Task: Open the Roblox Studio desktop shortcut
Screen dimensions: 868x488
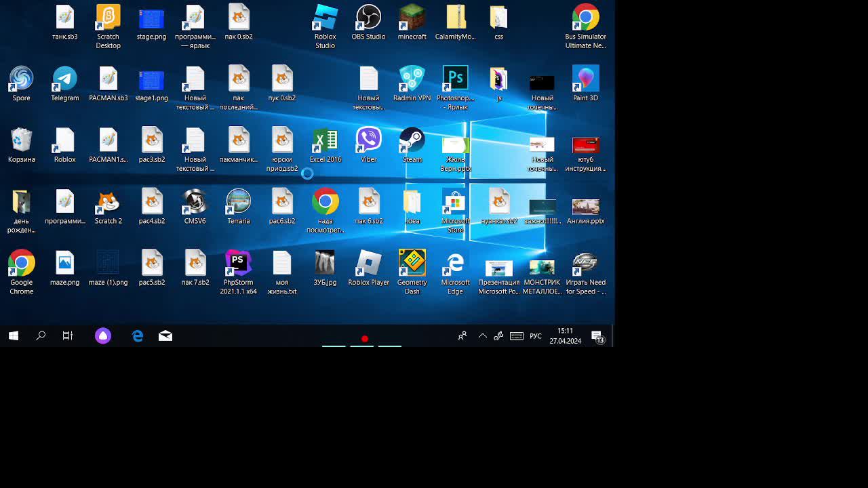Action: tap(325, 26)
